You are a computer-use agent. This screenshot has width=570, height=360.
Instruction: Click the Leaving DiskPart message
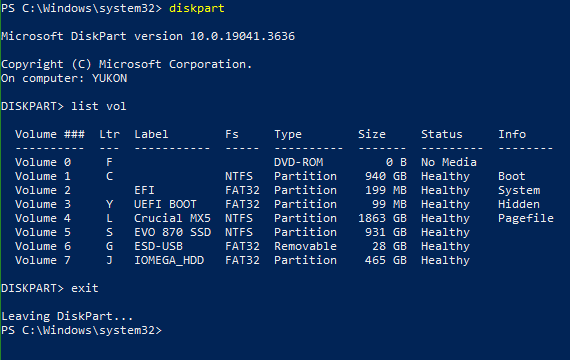[67, 316]
